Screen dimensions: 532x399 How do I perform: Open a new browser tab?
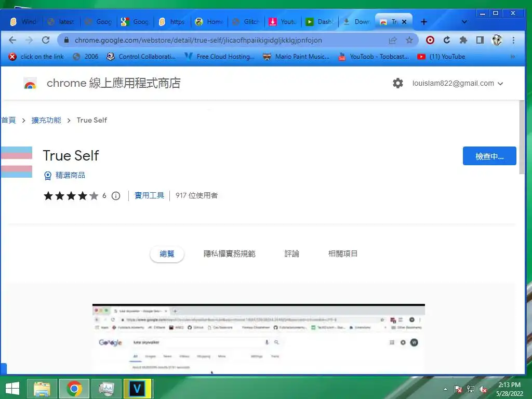(x=424, y=22)
